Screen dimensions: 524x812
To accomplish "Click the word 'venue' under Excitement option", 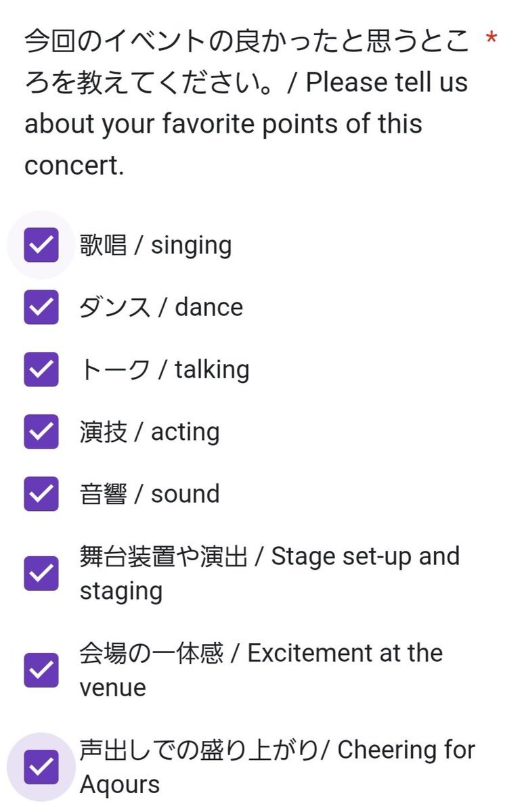I will point(113,688).
